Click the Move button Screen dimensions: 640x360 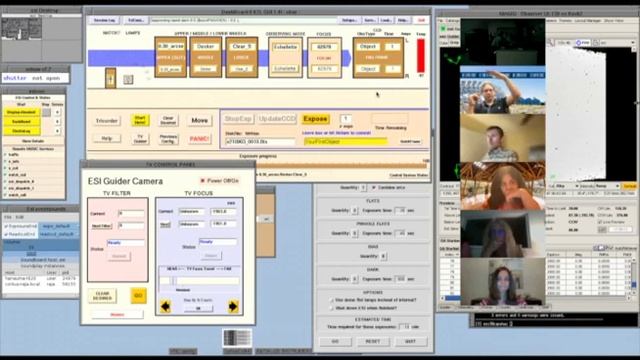pyautogui.click(x=200, y=120)
